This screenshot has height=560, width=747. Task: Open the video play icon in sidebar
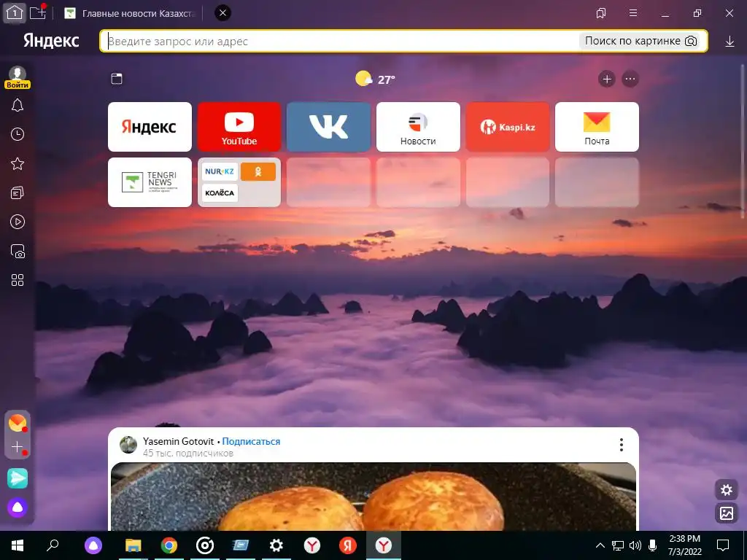tap(18, 222)
